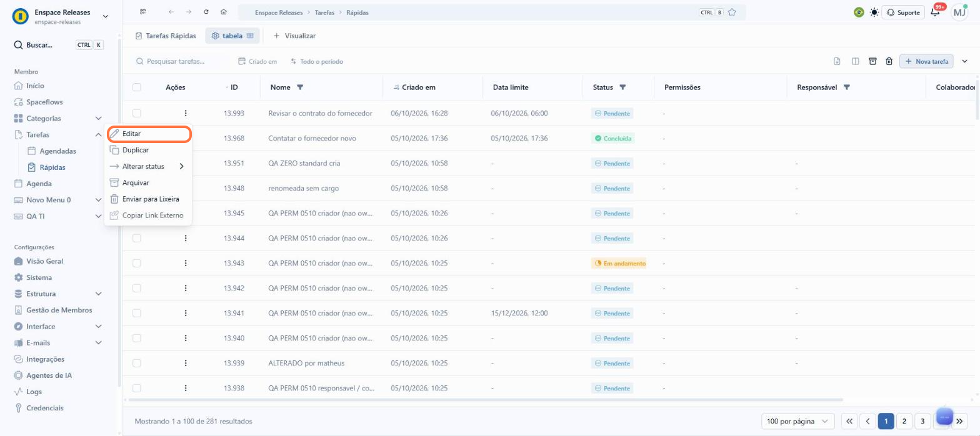Export tasks using the download file icon
Screen dimensions: 980x436
(837, 61)
